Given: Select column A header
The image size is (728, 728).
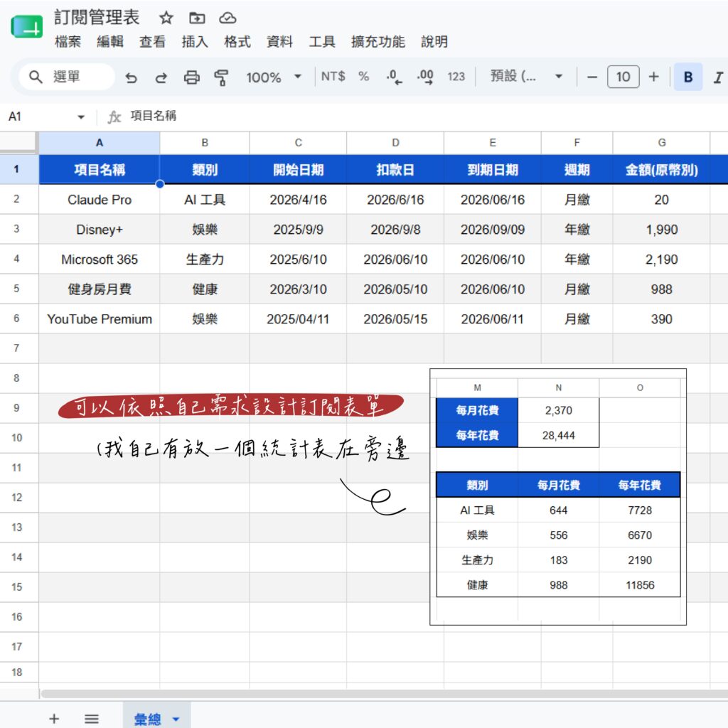Looking at the screenshot, I should [100, 143].
